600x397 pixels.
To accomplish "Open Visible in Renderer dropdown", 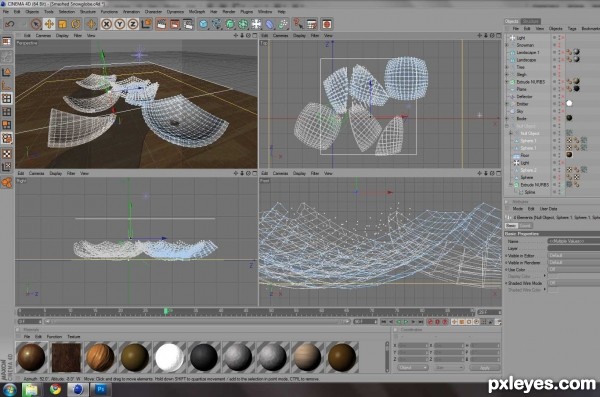I will [574, 263].
